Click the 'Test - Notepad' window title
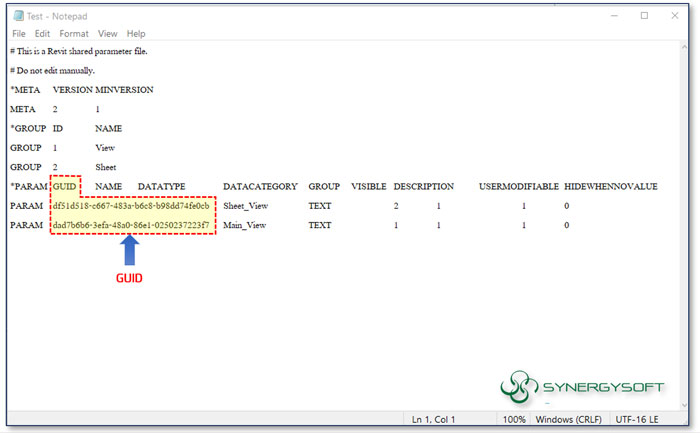This screenshot has width=700, height=433. click(x=57, y=17)
